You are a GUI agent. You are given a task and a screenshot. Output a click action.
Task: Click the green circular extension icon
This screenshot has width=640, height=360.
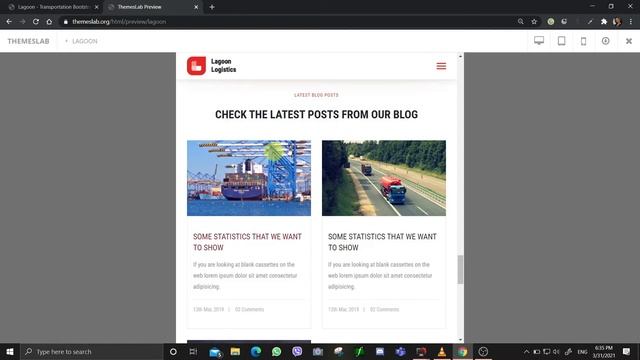551,22
